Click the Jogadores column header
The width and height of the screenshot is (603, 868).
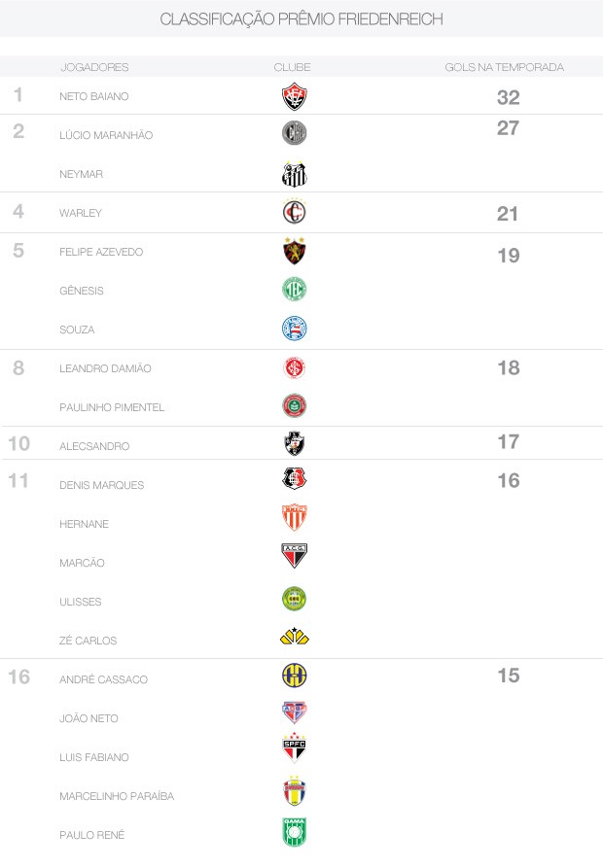[x=94, y=67]
